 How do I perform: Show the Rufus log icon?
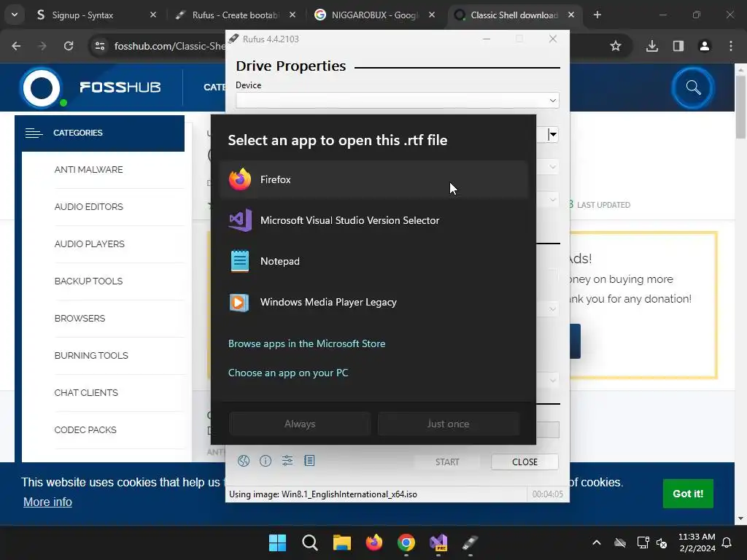click(x=309, y=461)
